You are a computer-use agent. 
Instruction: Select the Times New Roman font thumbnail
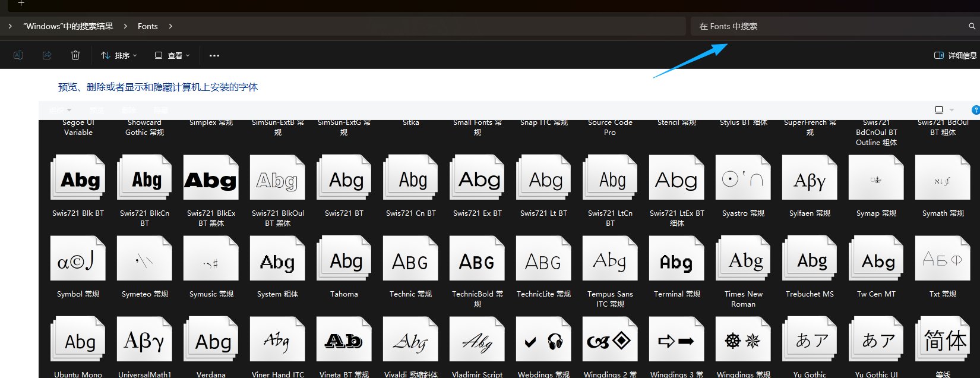pyautogui.click(x=743, y=259)
